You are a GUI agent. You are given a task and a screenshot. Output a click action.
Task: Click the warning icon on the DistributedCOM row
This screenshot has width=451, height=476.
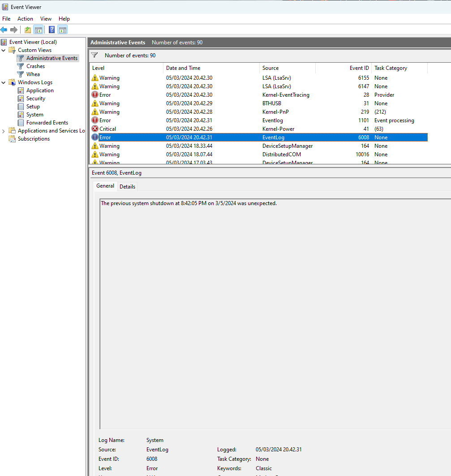[95, 154]
